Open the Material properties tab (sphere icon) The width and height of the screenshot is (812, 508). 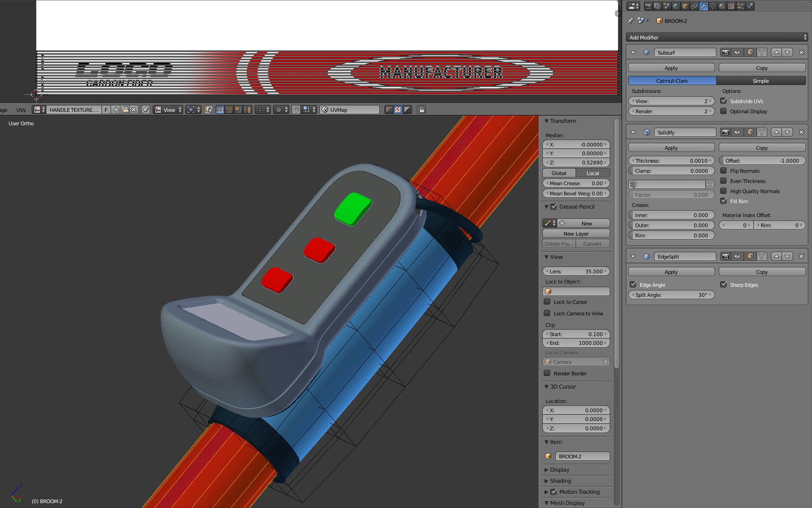[x=722, y=6]
